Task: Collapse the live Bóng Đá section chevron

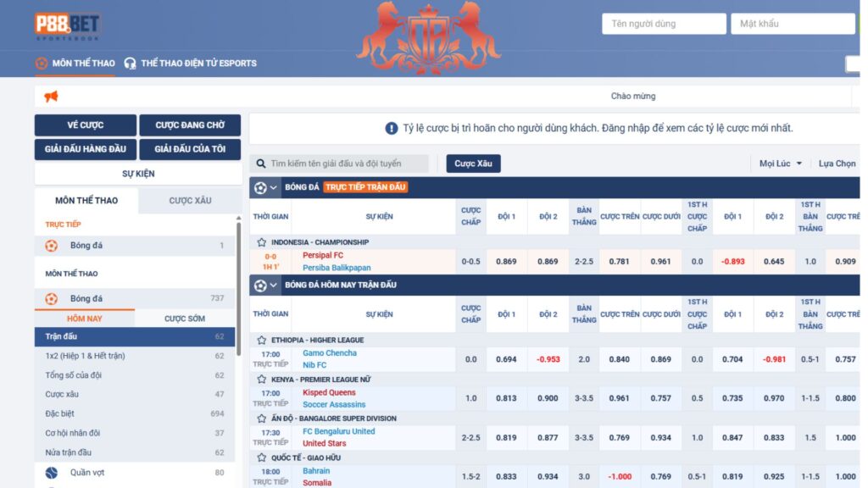Action: click(x=274, y=187)
